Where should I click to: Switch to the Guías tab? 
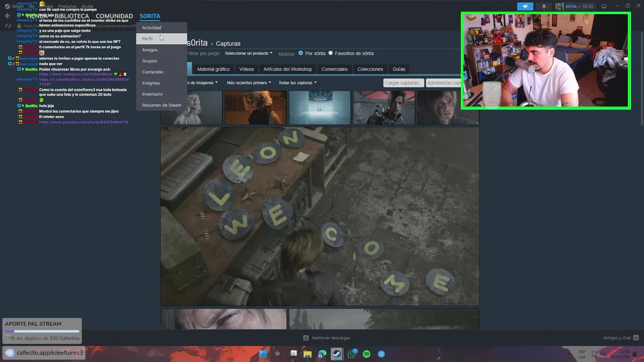point(399,69)
